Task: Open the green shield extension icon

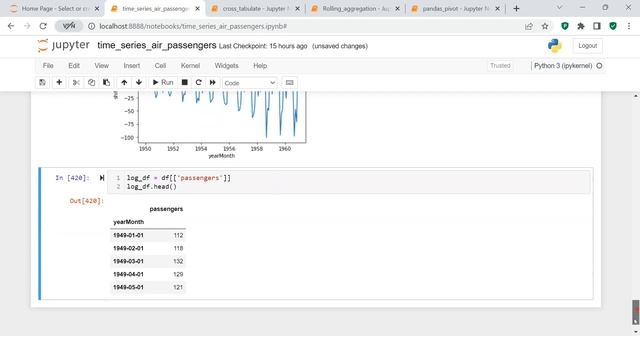Action: 565,26
